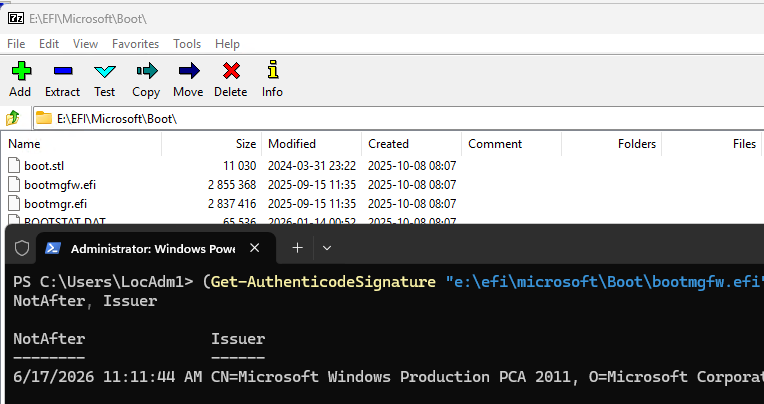Open the Info toolbar icon
The width and height of the screenshot is (764, 404).
pos(272,78)
